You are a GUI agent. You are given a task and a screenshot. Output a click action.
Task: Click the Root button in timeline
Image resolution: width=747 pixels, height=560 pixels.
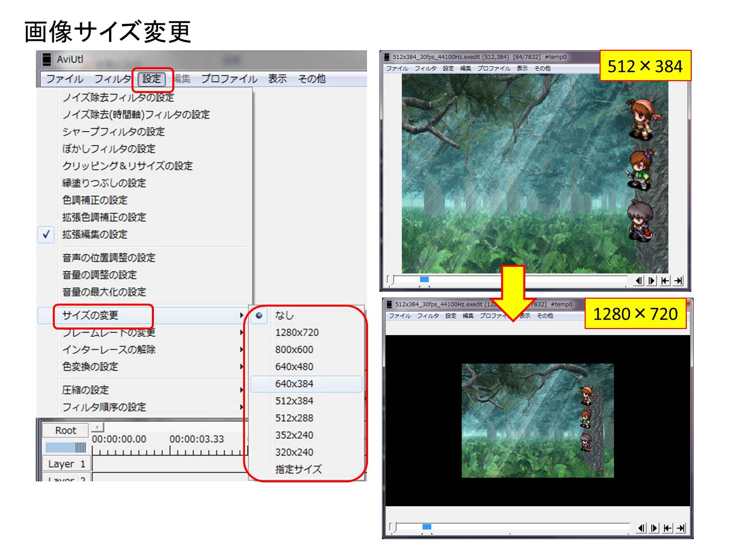coord(65,430)
